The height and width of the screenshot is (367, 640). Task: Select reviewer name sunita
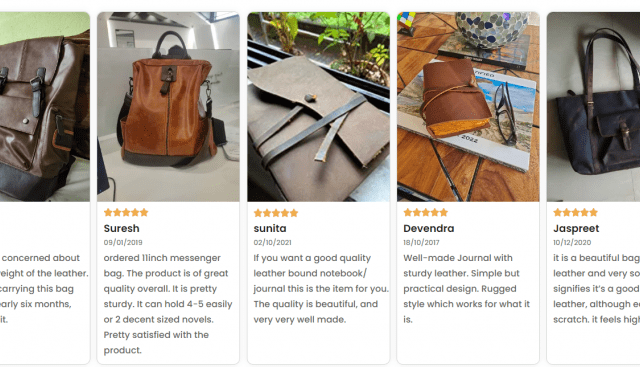(x=270, y=228)
